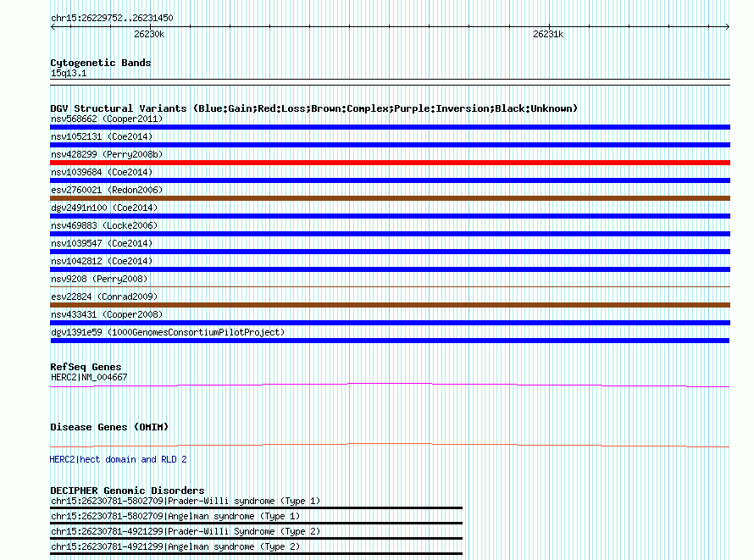
Task: Click the left scroll arrow on the ruler
Action: coord(53,27)
